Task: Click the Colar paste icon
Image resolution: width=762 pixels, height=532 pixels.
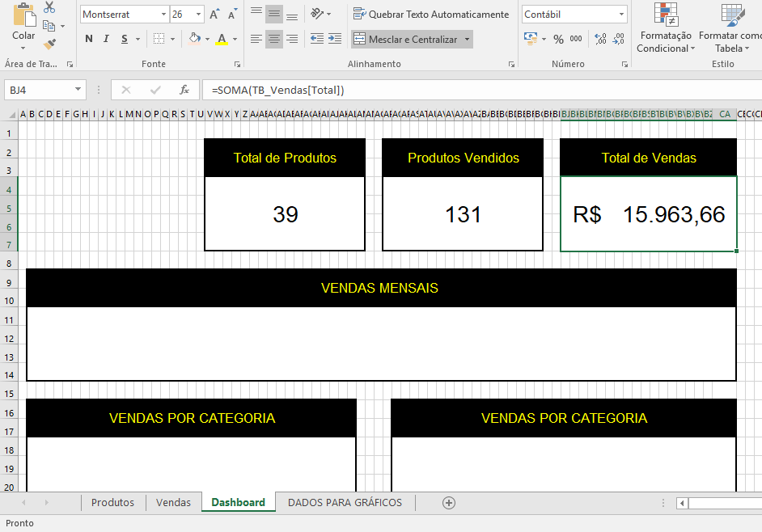Action: coord(23,15)
